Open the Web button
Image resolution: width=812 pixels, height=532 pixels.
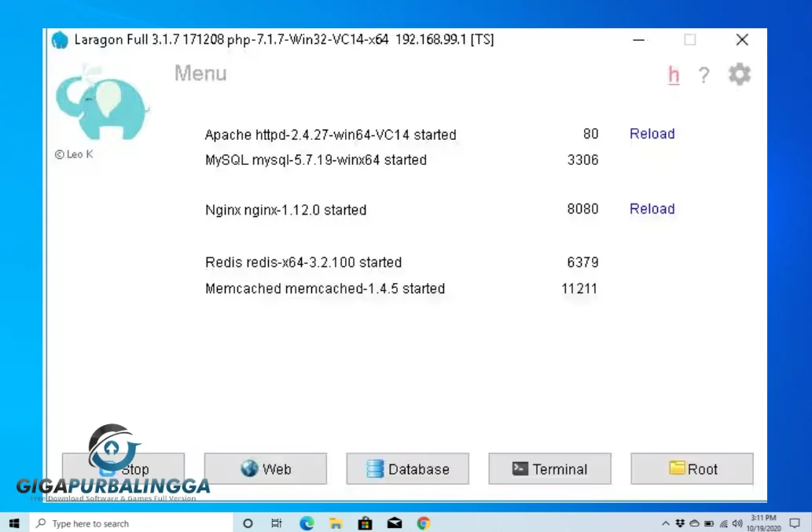265,469
